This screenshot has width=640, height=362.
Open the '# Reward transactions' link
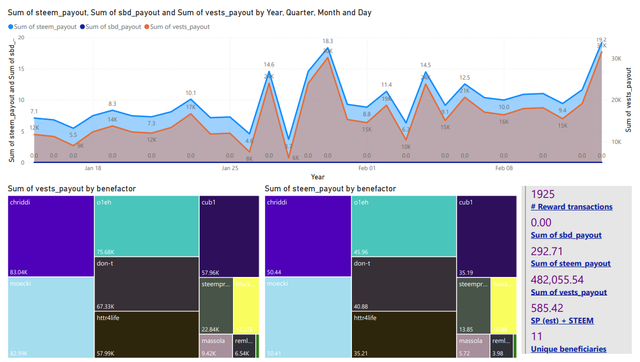point(571,207)
